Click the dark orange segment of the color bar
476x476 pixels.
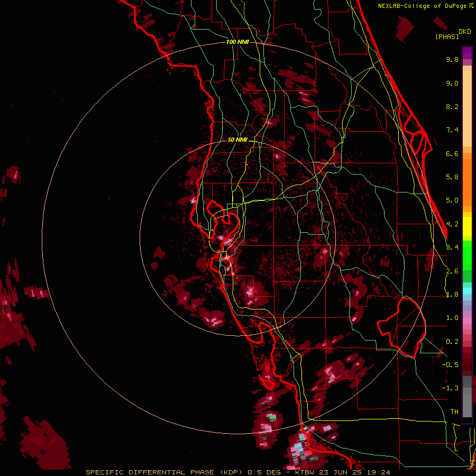(x=467, y=183)
